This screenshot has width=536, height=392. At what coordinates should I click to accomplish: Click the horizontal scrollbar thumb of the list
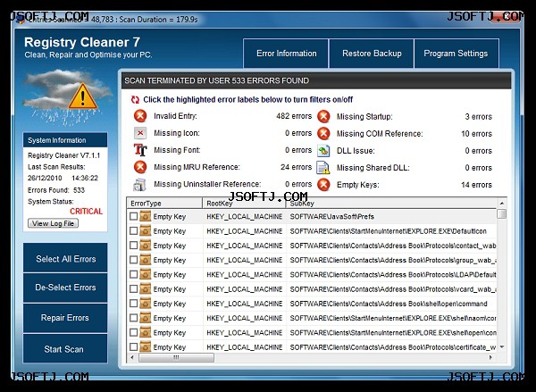click(x=176, y=357)
